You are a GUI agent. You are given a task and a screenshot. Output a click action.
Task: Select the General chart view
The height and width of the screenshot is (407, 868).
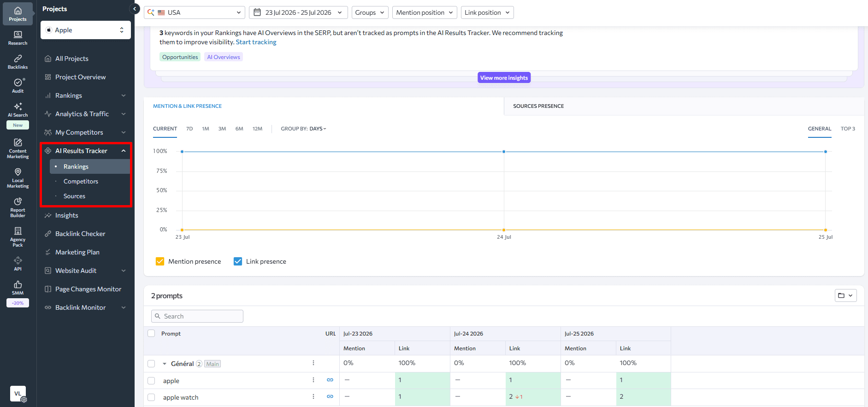[x=820, y=129]
